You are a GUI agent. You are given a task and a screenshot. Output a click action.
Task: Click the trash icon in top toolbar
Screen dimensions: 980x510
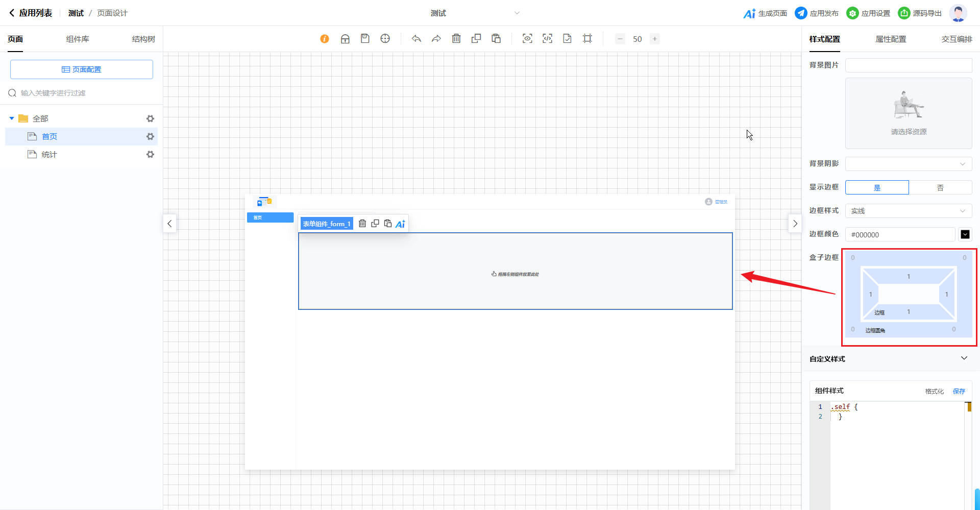[456, 39]
